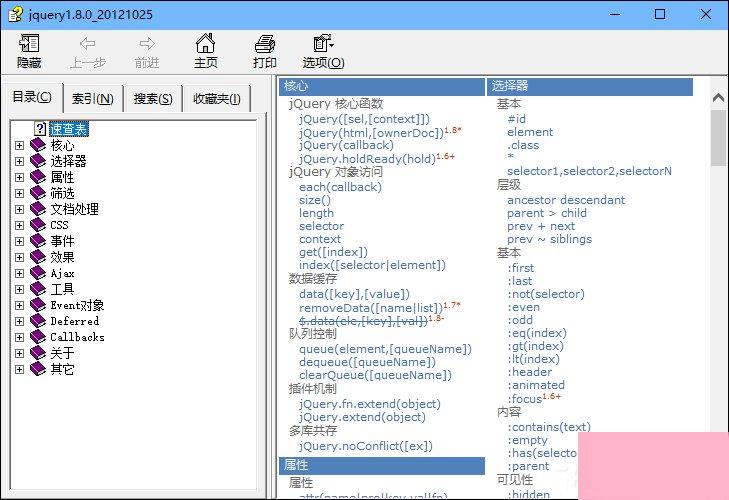Expand the Callbacks tree node
Viewport: 729px width, 500px height.
pyautogui.click(x=19, y=337)
